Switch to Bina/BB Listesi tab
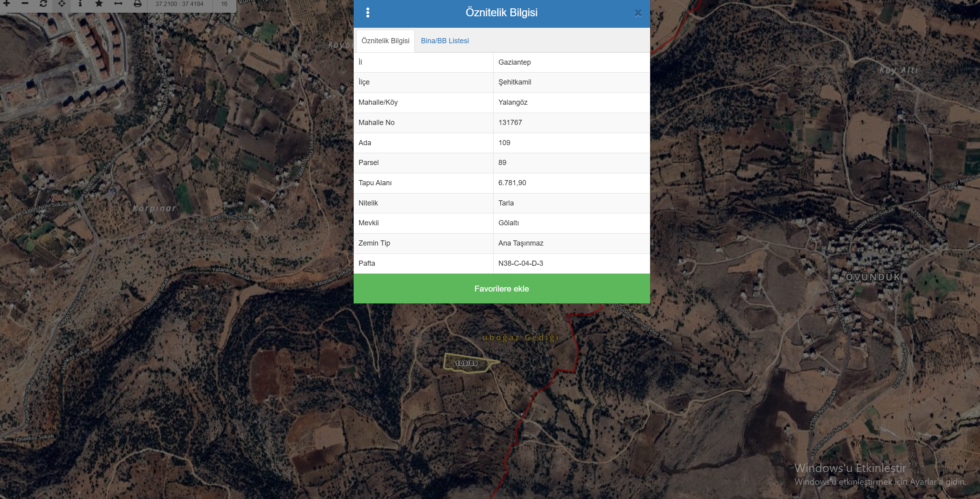 (x=444, y=41)
